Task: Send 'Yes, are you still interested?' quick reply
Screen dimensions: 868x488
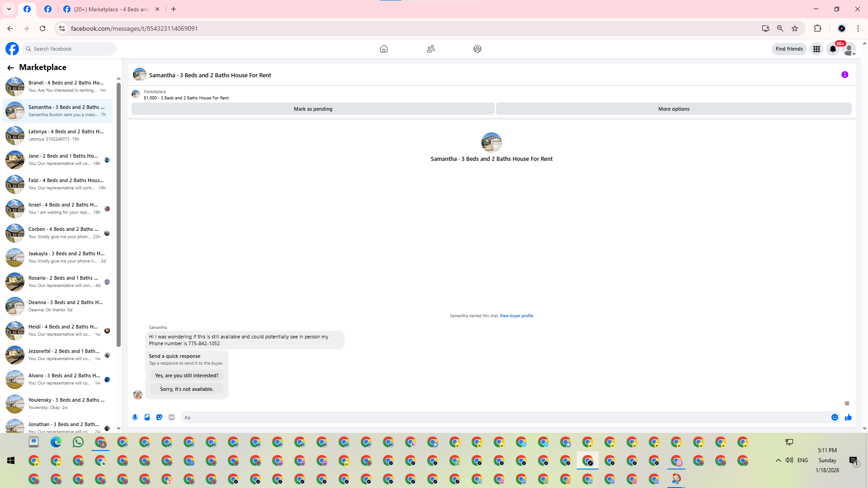Action: 187,375
